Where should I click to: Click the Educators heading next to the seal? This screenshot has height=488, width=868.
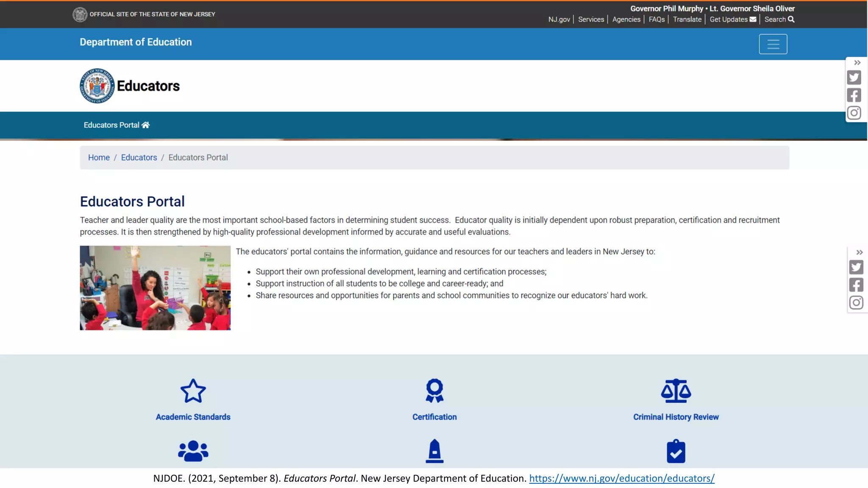[148, 86]
